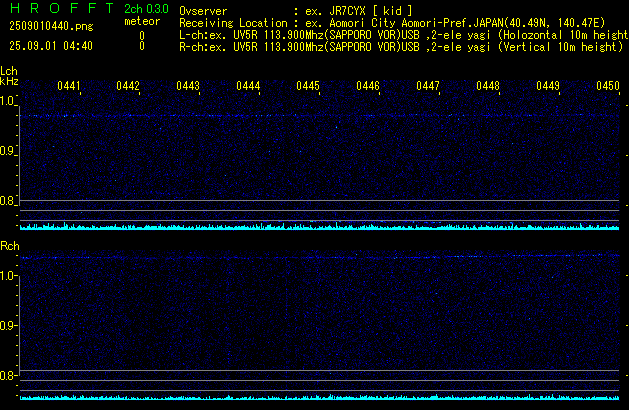The image size is (629, 410).
Task: Click the Lch 1.0 frequency label
Action: pos(7,101)
